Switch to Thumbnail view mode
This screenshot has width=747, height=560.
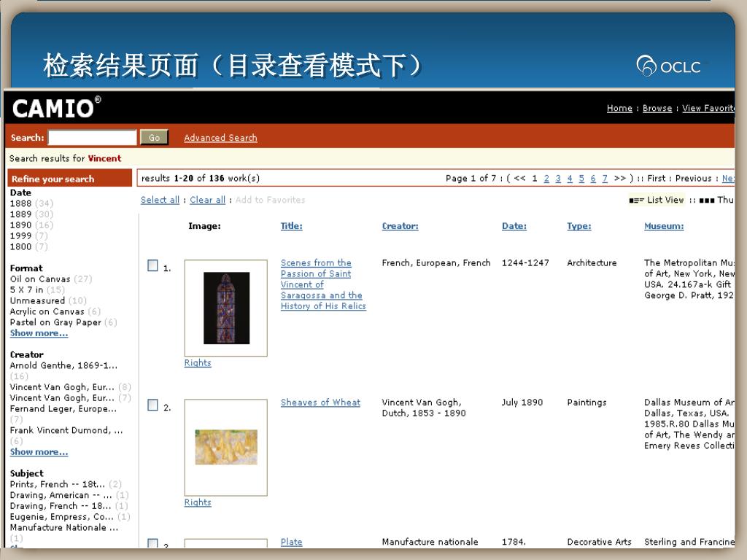click(717, 200)
